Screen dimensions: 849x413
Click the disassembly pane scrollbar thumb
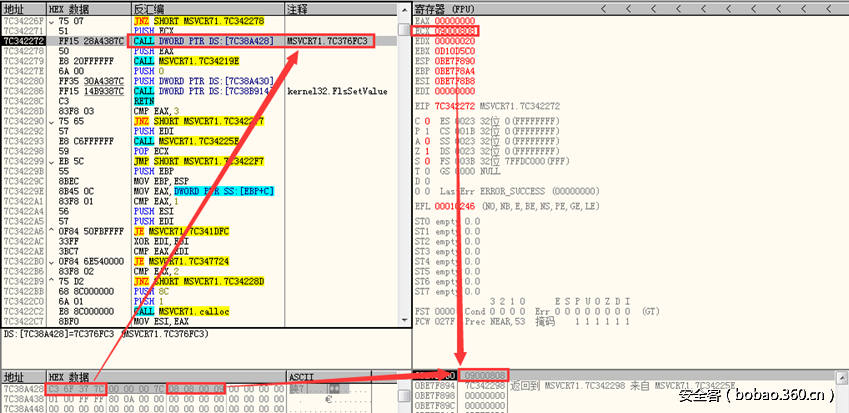(403, 30)
